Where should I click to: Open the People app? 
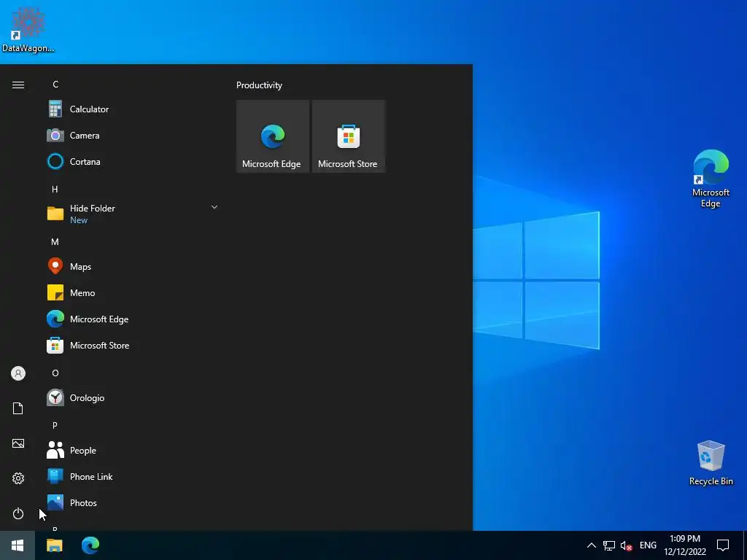pyautogui.click(x=133, y=450)
